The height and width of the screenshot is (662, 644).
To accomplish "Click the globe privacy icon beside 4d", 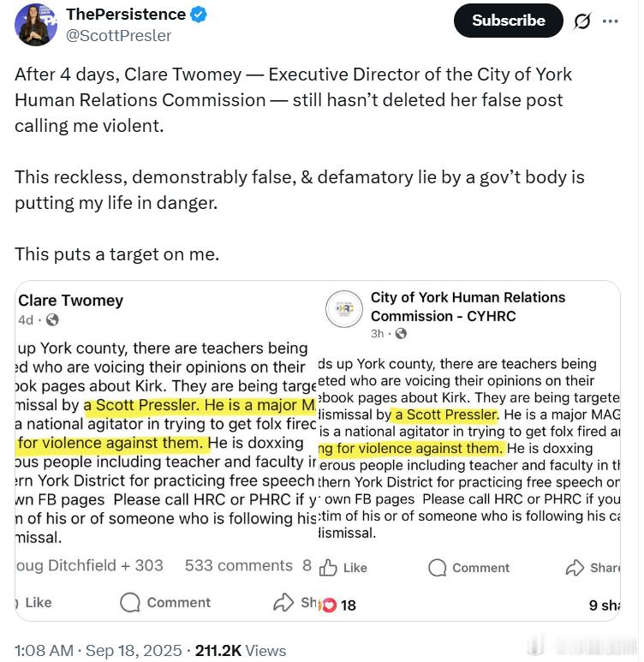I will point(52,320).
